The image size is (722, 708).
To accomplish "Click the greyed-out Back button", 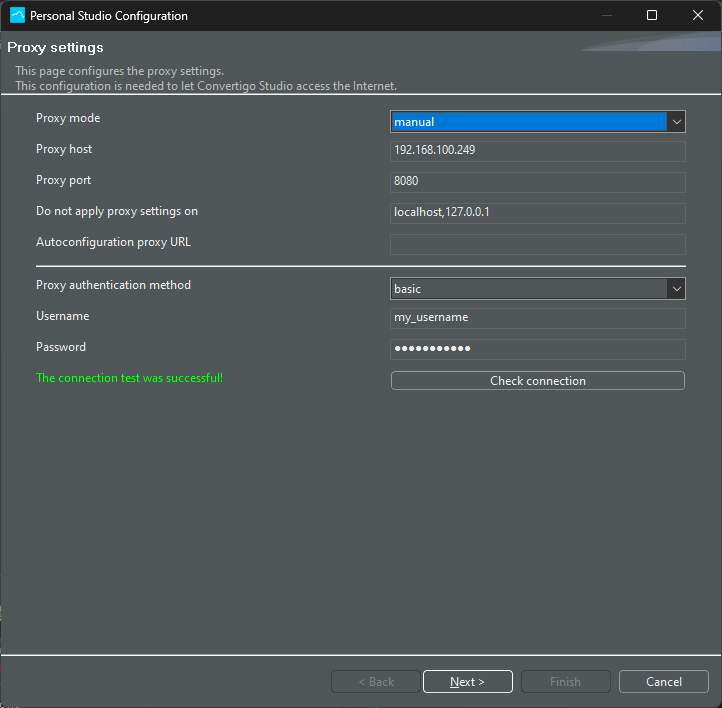I will 376,682.
